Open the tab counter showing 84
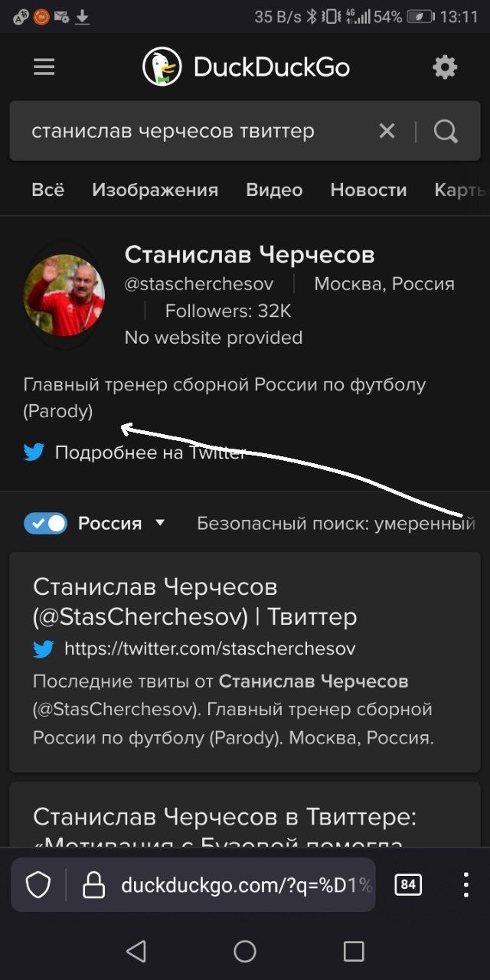Screen dimensions: 490x980 click(408, 885)
